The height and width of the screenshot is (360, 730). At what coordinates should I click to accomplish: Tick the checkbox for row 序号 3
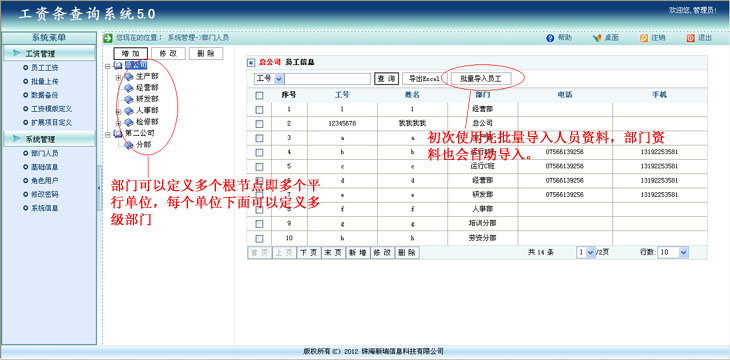pyautogui.click(x=260, y=138)
